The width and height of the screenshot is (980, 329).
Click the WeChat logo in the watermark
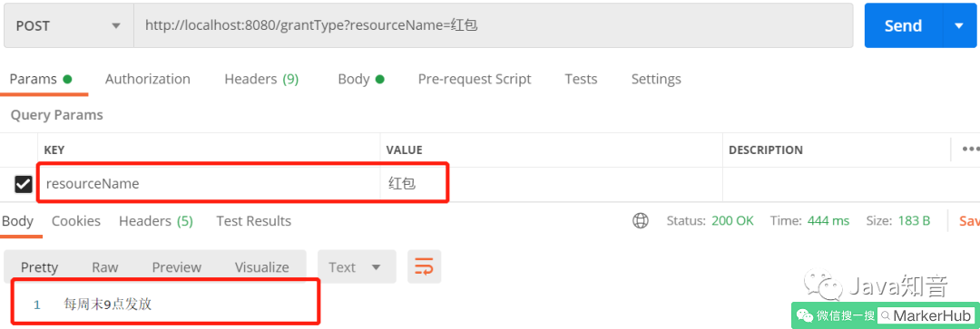[x=824, y=286]
